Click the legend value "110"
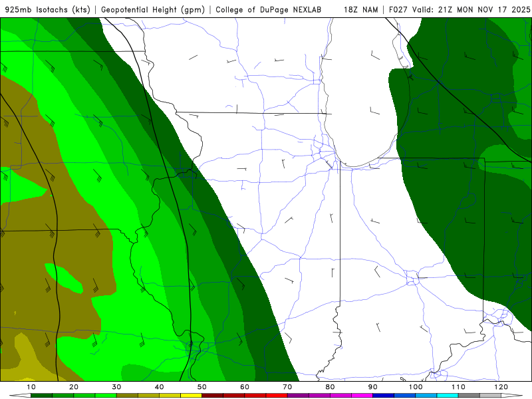This screenshot has width=532, height=399. click(x=458, y=387)
